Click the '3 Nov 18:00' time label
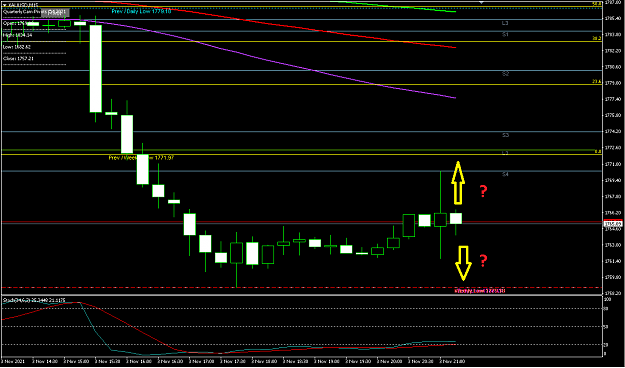This screenshot has width=625, height=368. pos(265,361)
